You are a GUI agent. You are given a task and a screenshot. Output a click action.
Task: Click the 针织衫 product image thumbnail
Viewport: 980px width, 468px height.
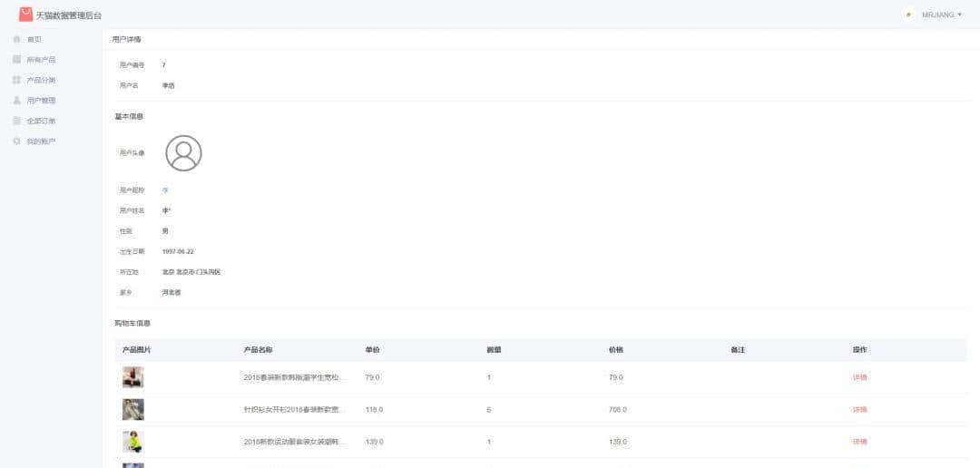133,410
